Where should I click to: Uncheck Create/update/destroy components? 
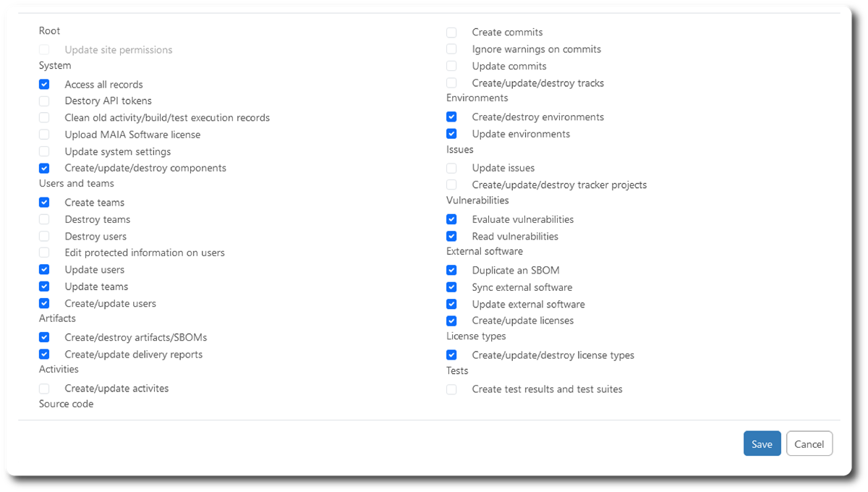point(45,169)
